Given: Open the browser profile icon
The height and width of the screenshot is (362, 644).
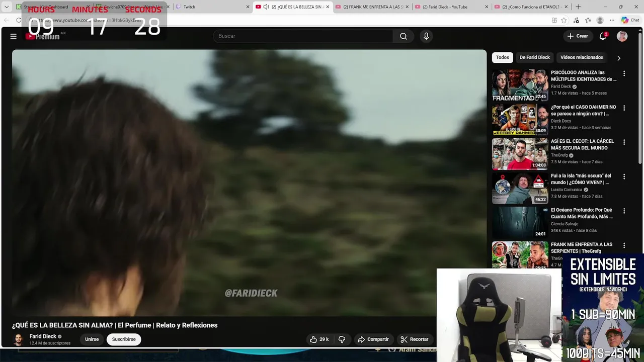Looking at the screenshot, I should (600, 20).
